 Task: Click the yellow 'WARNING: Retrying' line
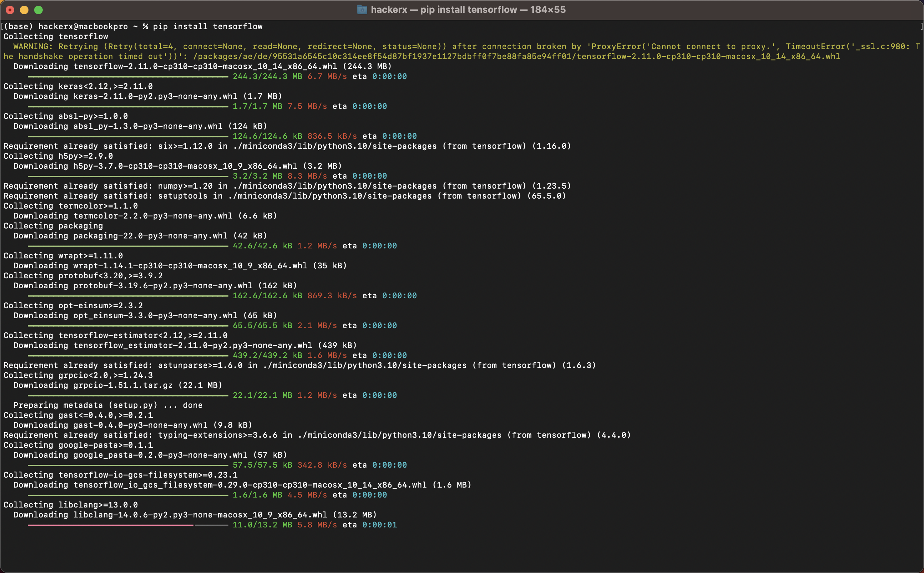point(467,46)
